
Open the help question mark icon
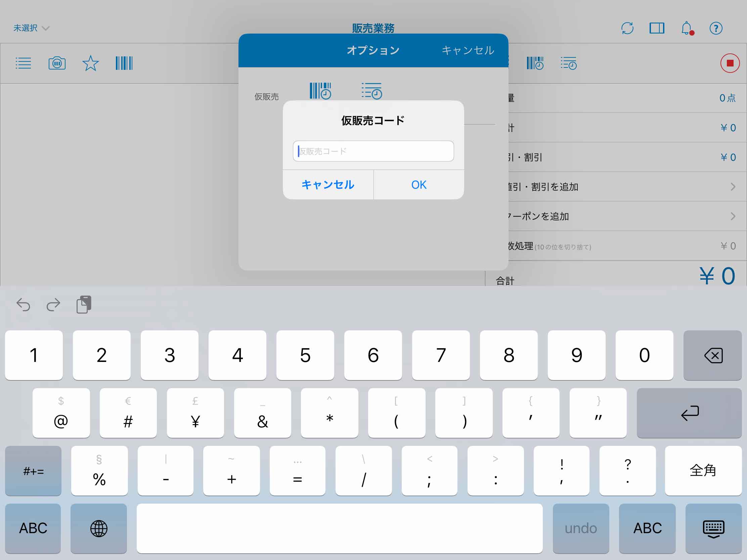point(715,28)
